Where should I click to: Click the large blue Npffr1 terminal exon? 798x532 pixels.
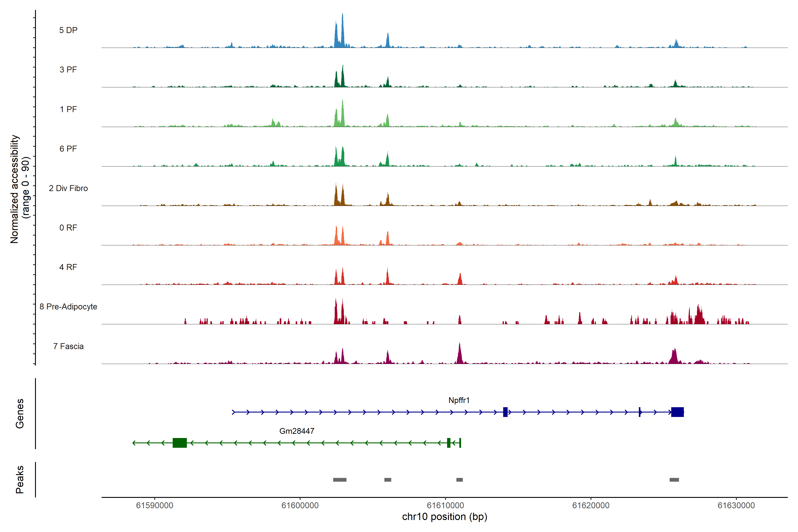click(677, 412)
